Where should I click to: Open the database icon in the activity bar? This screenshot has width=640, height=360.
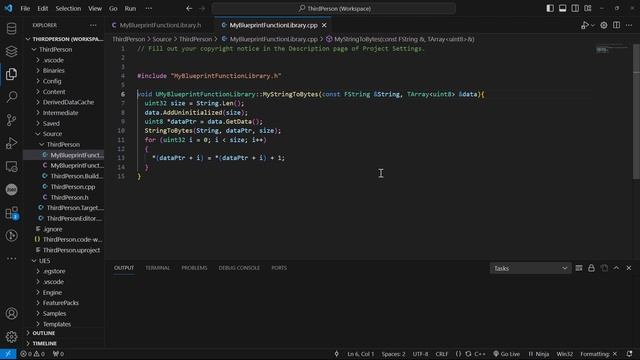tap(11, 28)
